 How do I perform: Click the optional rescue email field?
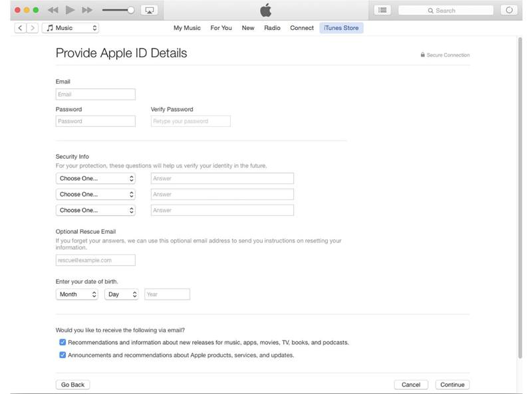pyautogui.click(x=95, y=260)
